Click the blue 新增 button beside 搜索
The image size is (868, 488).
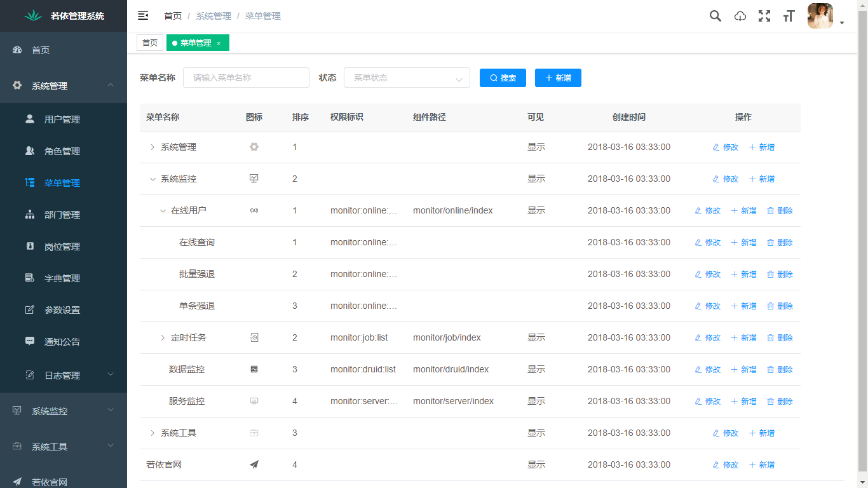[x=558, y=78]
